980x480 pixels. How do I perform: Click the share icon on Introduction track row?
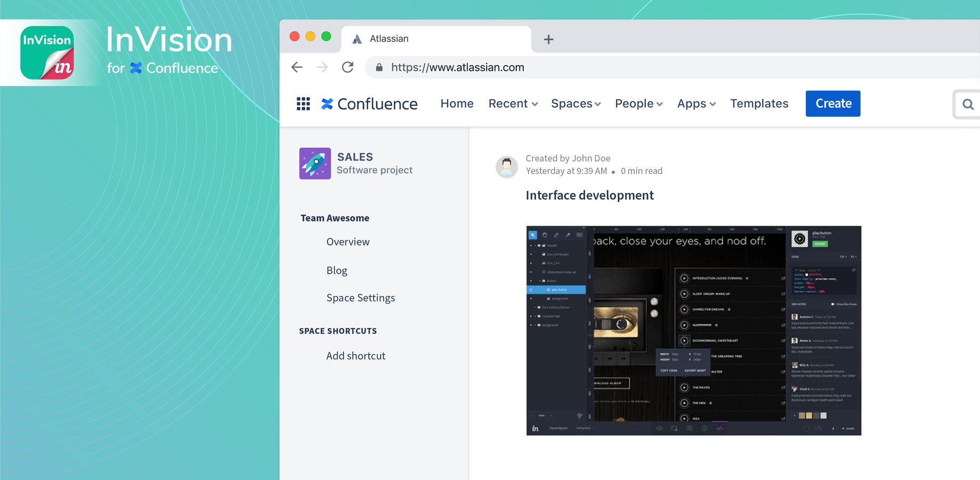[x=783, y=278]
